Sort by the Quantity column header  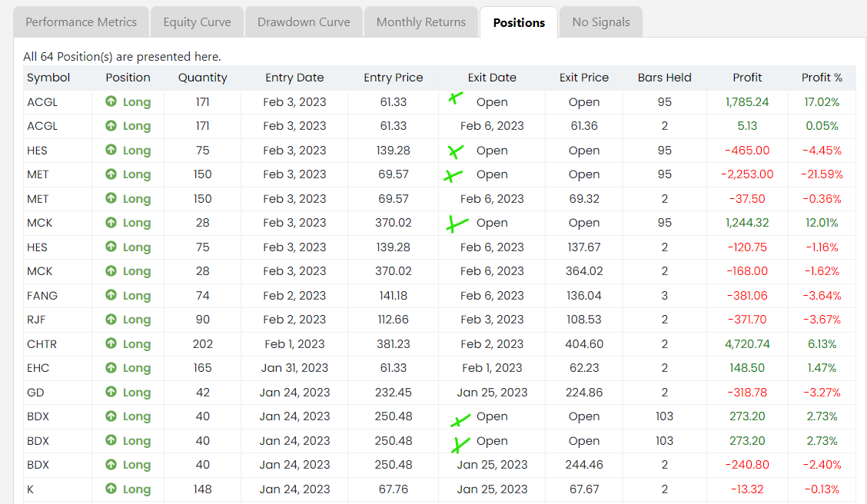click(202, 78)
